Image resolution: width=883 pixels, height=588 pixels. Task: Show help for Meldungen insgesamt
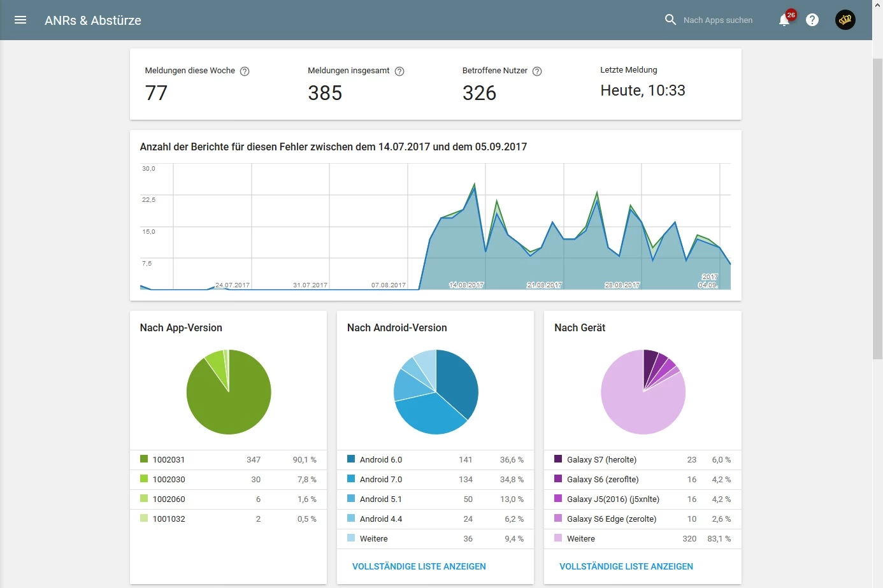[399, 71]
